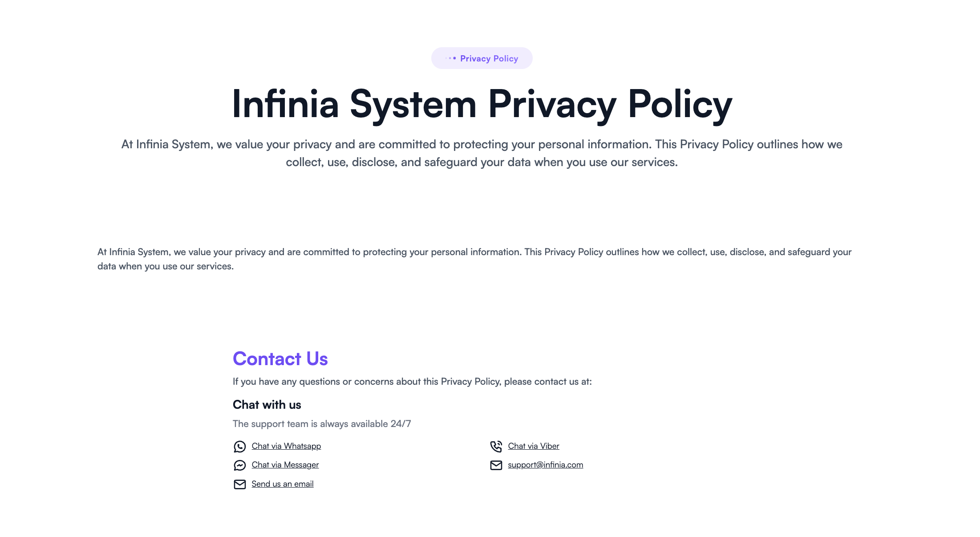This screenshot has width=980, height=537.
Task: Open the Chat via Messager link
Action: [x=285, y=465]
